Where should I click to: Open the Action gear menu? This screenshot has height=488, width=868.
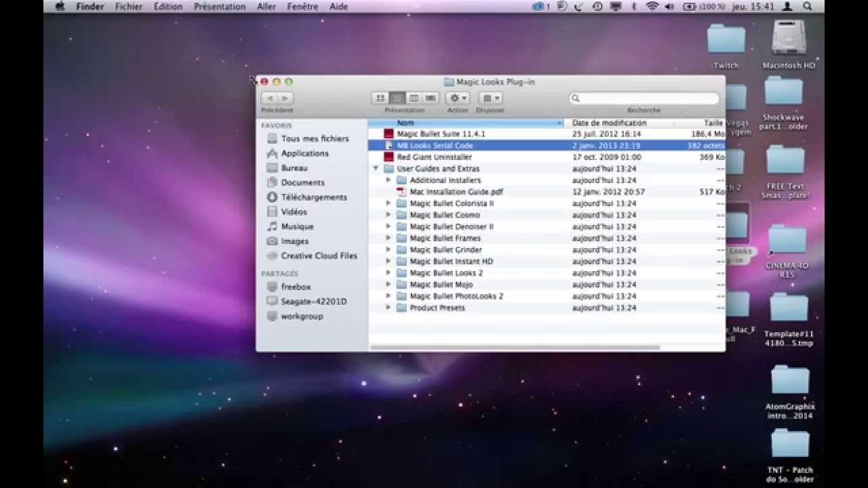point(457,98)
